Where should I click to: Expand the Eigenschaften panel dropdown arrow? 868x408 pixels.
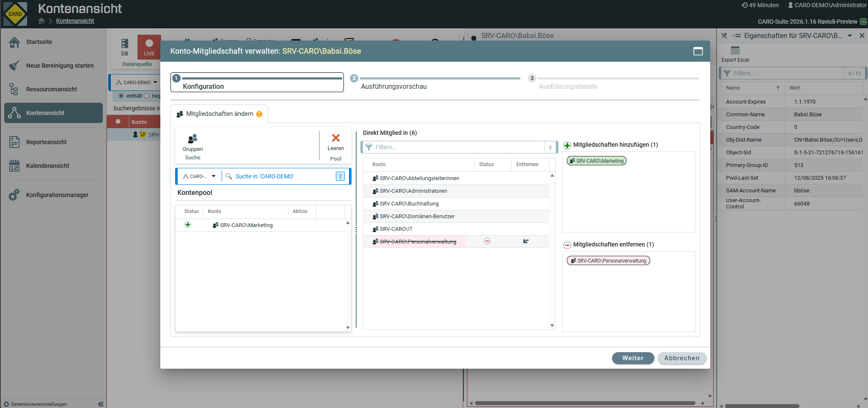pyautogui.click(x=850, y=36)
